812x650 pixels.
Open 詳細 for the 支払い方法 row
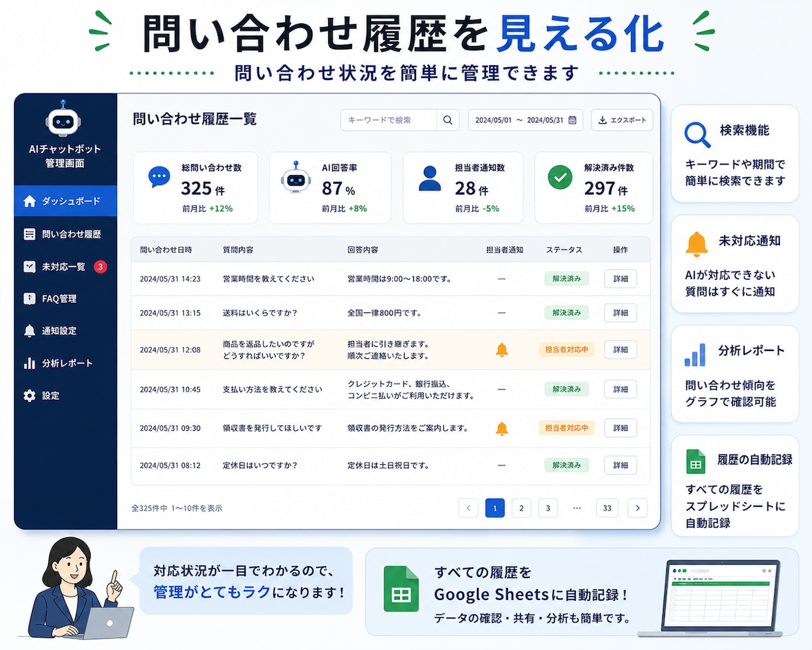pyautogui.click(x=620, y=389)
